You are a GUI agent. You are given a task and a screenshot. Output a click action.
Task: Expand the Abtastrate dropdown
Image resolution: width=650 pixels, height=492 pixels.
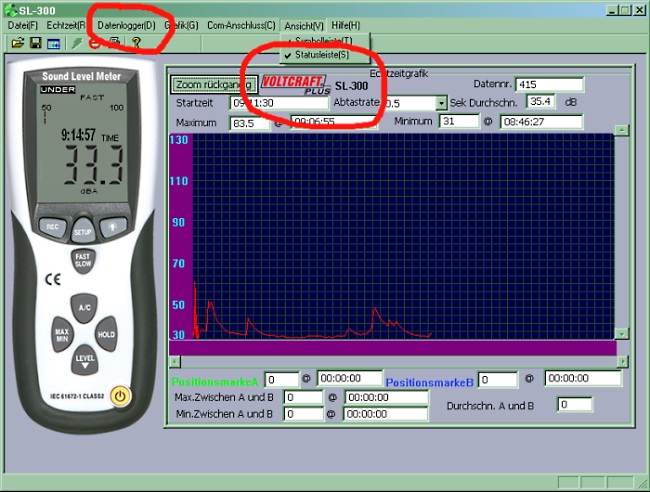[441, 103]
